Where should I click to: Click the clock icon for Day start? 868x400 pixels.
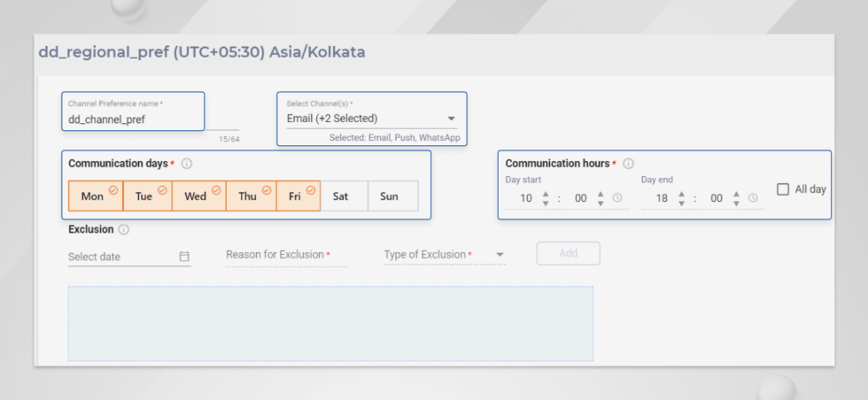tap(617, 198)
